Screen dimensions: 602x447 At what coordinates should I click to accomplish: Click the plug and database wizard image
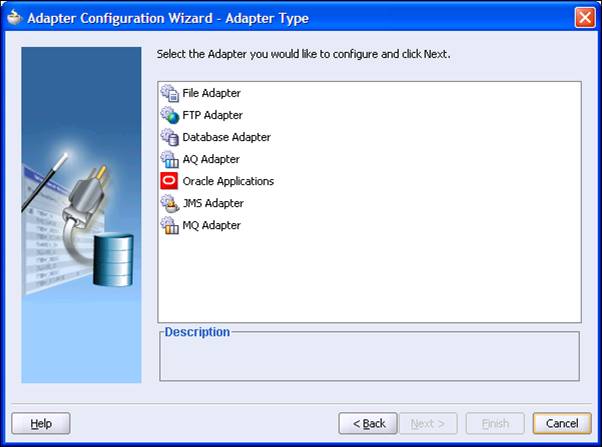[x=81, y=215]
